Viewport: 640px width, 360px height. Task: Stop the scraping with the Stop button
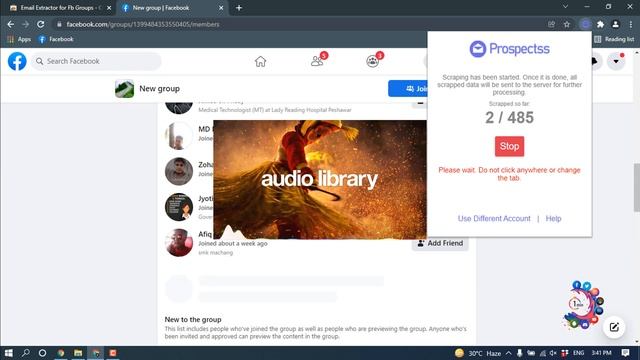coord(509,146)
